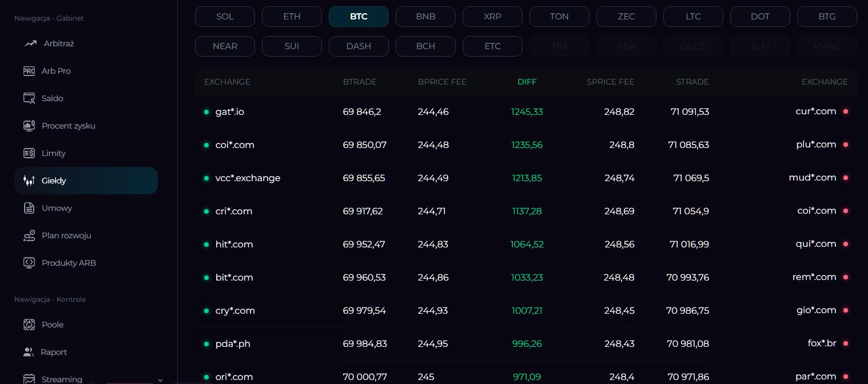Click the Poole icon in sidebar
This screenshot has width=868, height=384.
click(x=29, y=325)
